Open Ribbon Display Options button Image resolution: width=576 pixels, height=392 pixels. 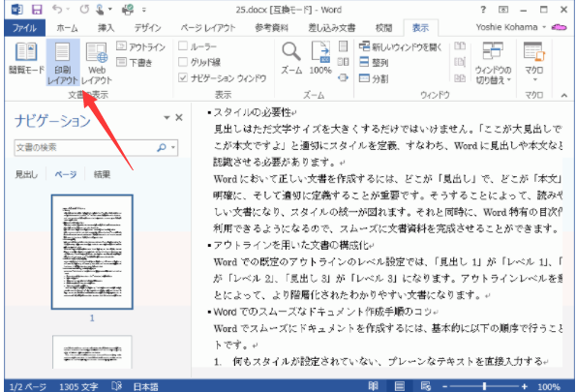tap(503, 10)
